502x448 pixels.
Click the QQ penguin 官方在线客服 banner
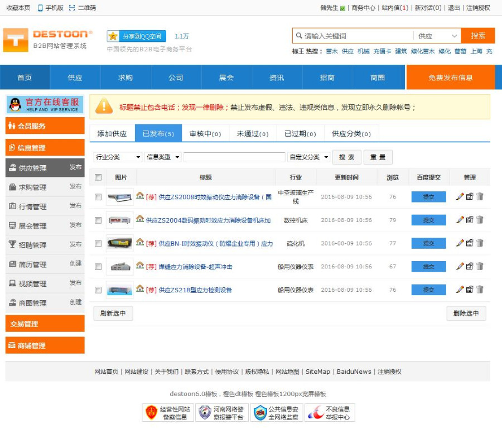[x=45, y=104]
